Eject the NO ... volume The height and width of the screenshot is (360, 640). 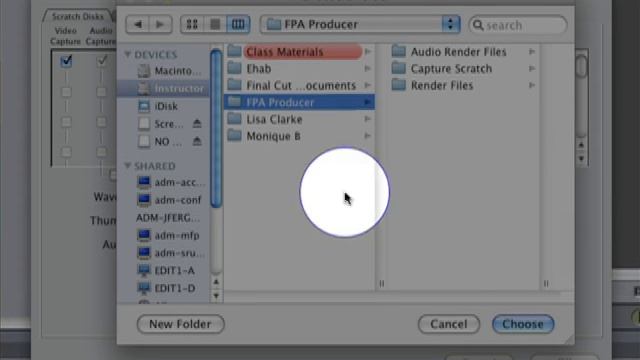click(197, 141)
